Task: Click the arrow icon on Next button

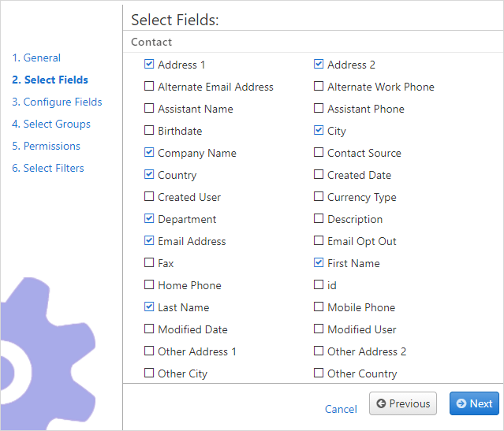Action: click(461, 403)
